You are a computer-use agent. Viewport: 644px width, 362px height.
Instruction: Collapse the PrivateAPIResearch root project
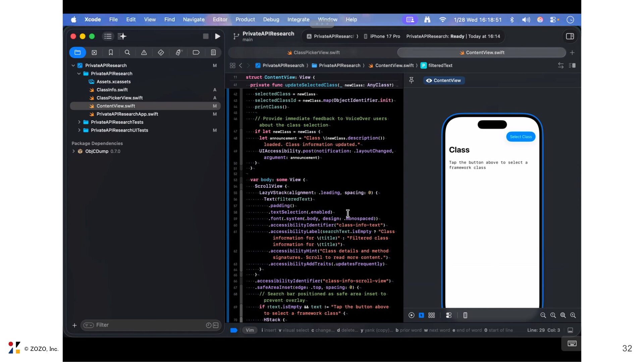(73, 65)
